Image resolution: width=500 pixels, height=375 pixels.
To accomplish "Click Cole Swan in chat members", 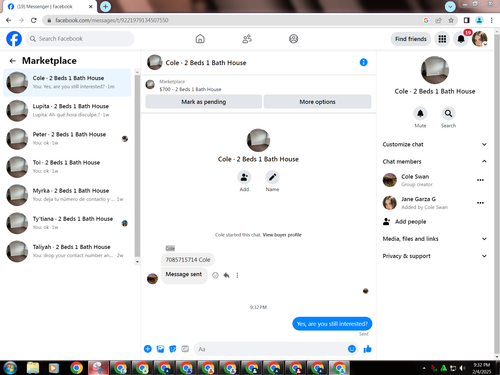I will 415,176.
